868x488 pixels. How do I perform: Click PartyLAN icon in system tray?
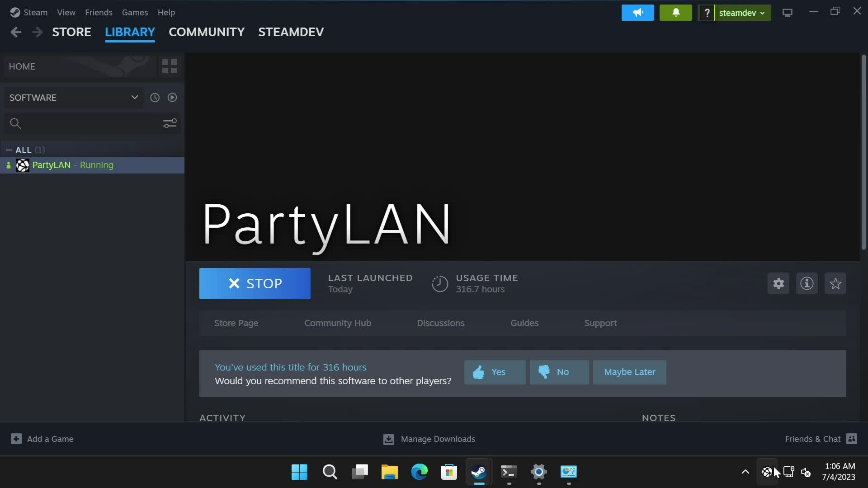(x=767, y=472)
